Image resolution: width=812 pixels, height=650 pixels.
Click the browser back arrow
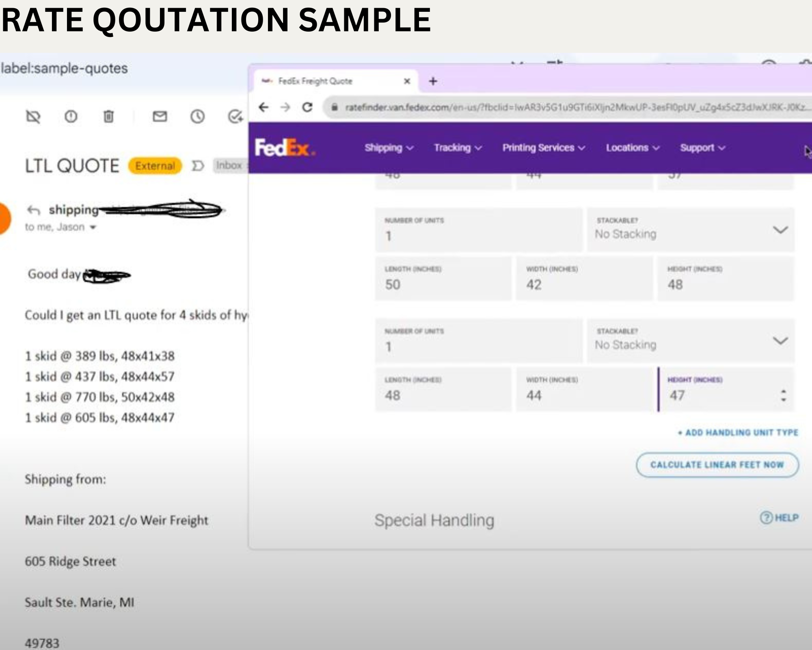(264, 107)
